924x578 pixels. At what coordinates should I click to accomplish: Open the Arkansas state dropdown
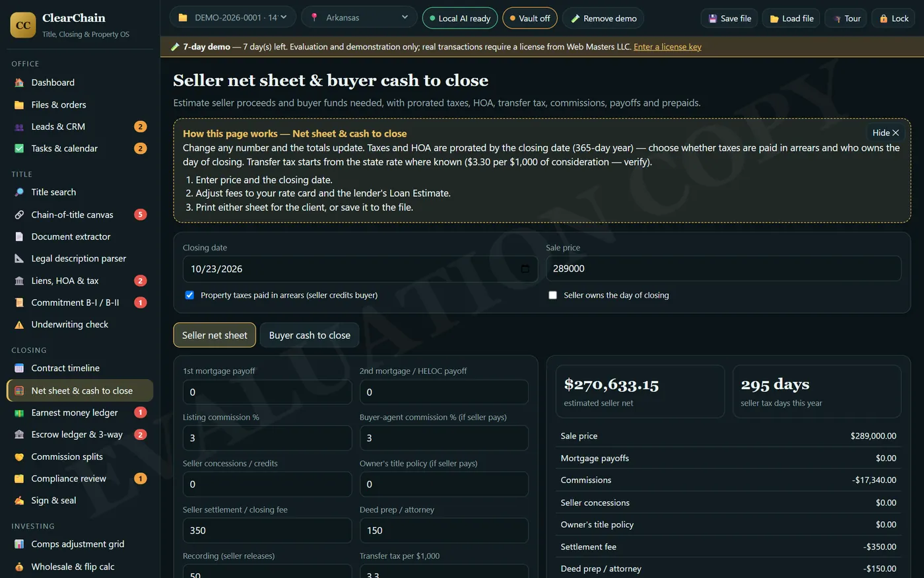click(359, 18)
